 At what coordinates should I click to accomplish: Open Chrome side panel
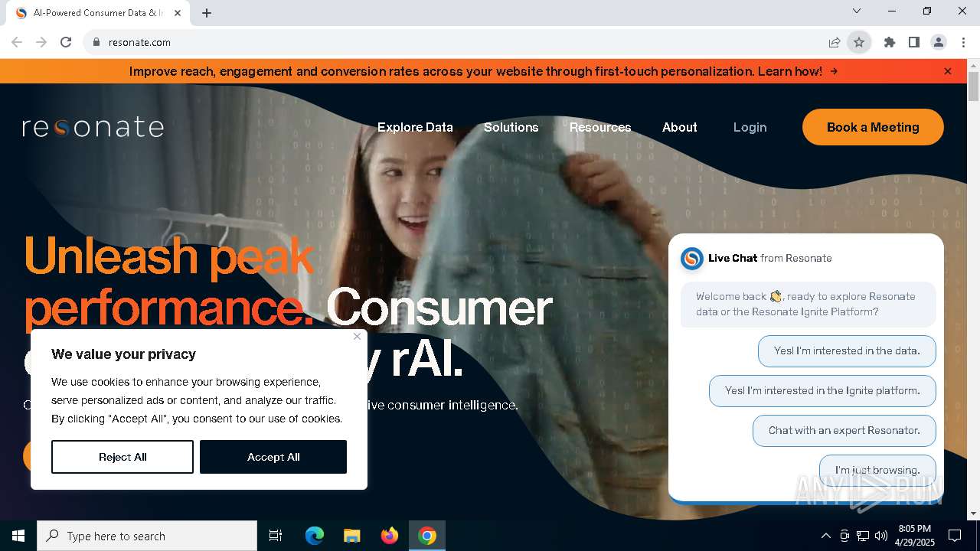(x=914, y=42)
